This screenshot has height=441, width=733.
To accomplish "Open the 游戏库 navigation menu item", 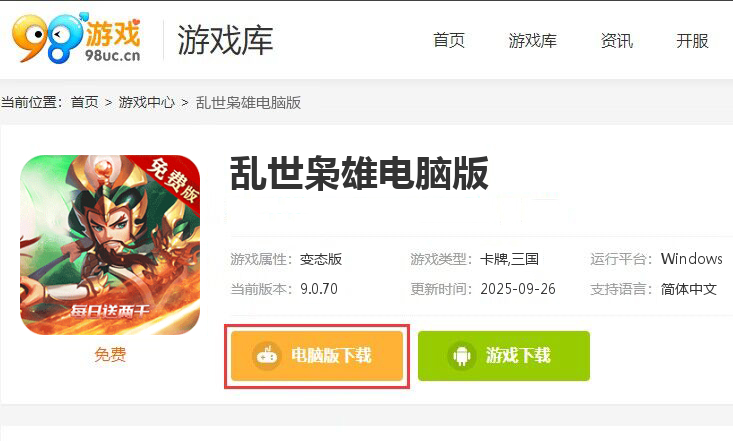I will (x=532, y=41).
